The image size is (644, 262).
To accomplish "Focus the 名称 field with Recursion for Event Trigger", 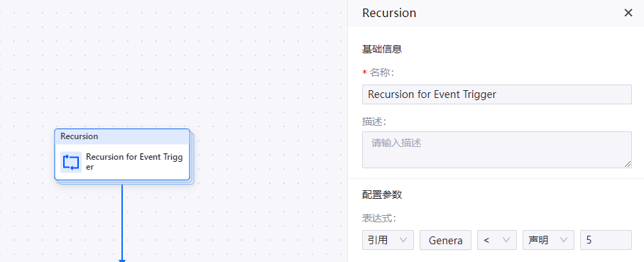I will [x=496, y=94].
